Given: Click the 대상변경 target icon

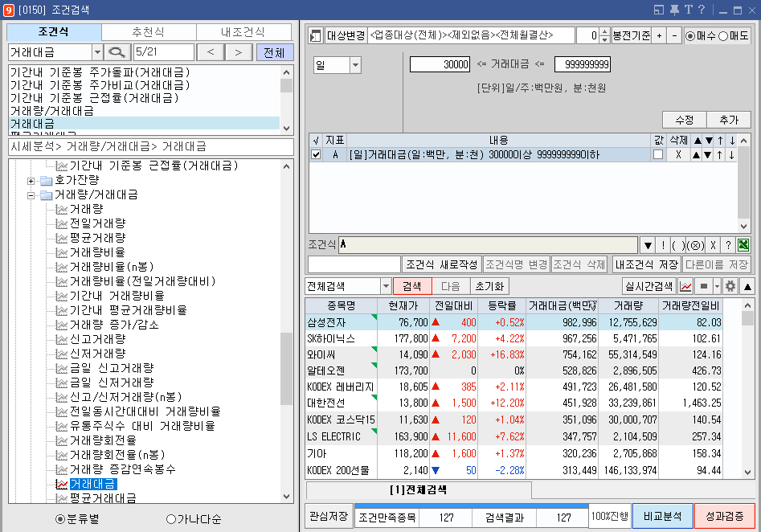Looking at the screenshot, I should [315, 35].
